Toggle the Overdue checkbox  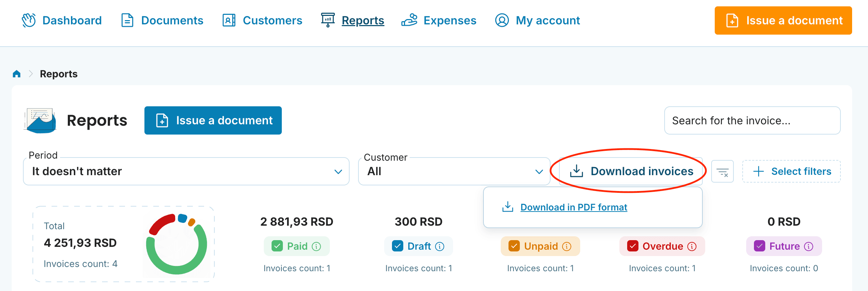click(633, 246)
